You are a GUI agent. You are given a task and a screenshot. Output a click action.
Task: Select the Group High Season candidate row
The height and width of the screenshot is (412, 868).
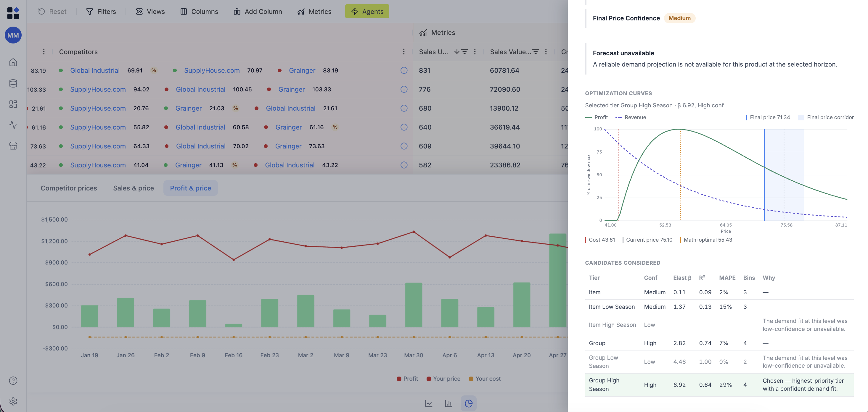[x=719, y=385]
